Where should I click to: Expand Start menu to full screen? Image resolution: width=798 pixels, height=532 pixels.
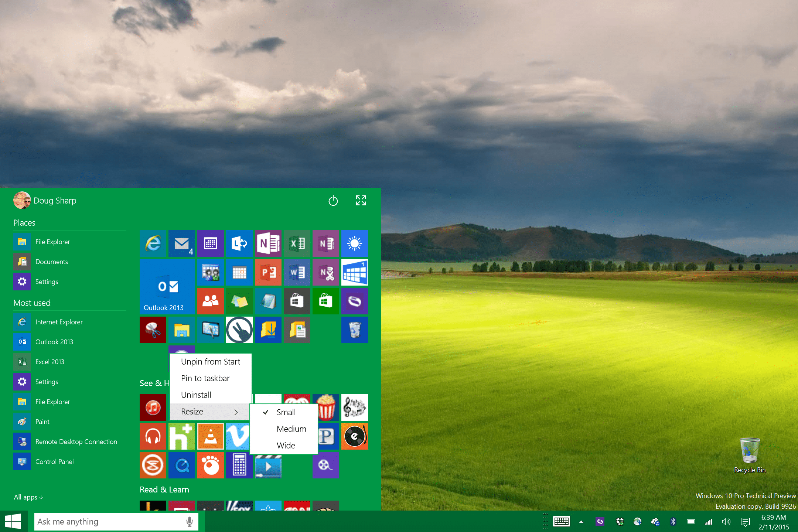361,200
